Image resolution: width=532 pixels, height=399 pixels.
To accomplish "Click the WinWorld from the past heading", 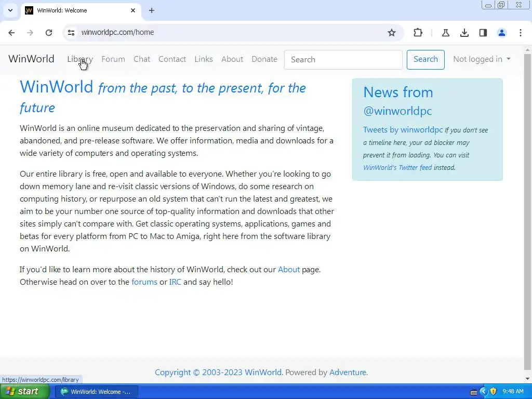I will (163, 97).
